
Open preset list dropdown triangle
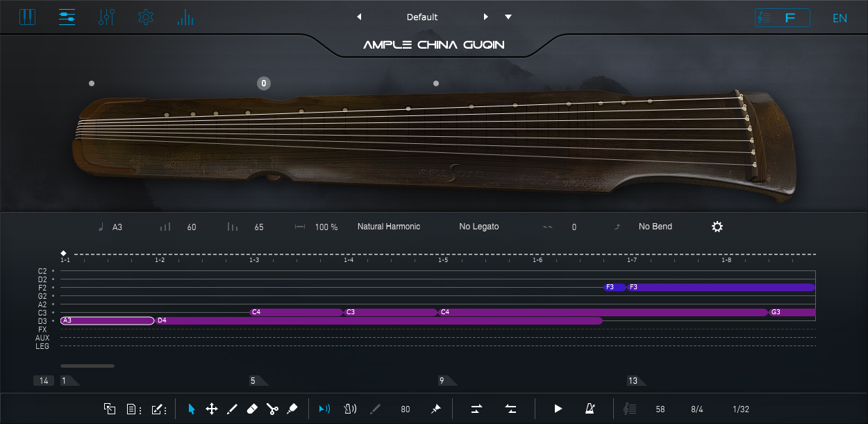(508, 17)
